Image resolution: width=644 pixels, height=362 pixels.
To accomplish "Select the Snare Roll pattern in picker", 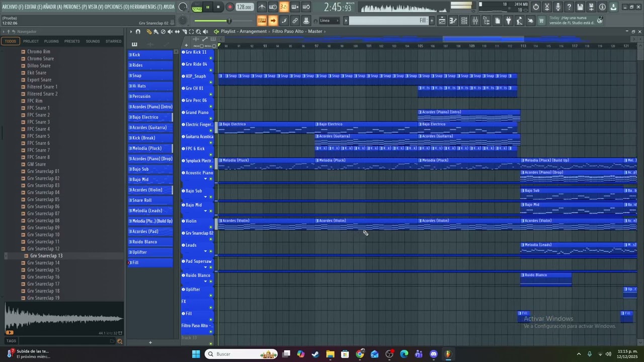I will pyautogui.click(x=150, y=200).
